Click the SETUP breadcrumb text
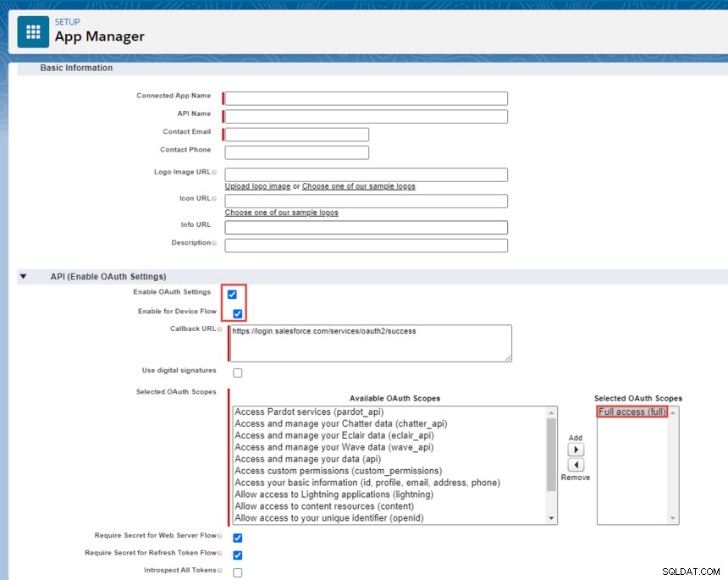Viewport: 728px width, 580px height. point(68,22)
